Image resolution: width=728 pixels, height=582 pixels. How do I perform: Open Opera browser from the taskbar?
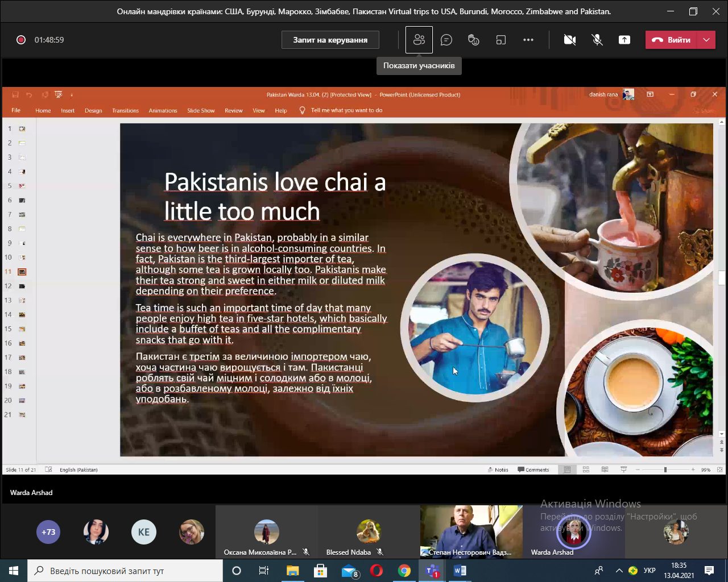click(x=377, y=571)
